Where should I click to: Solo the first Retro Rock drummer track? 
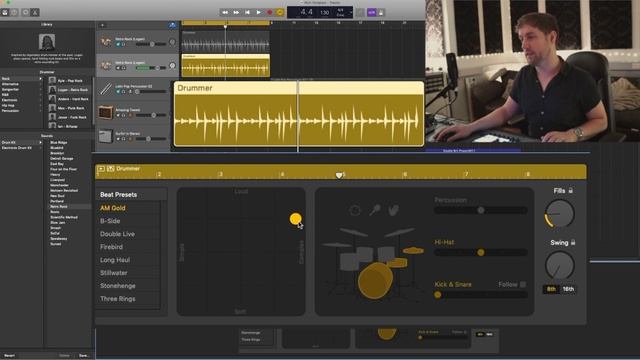[x=123, y=44]
